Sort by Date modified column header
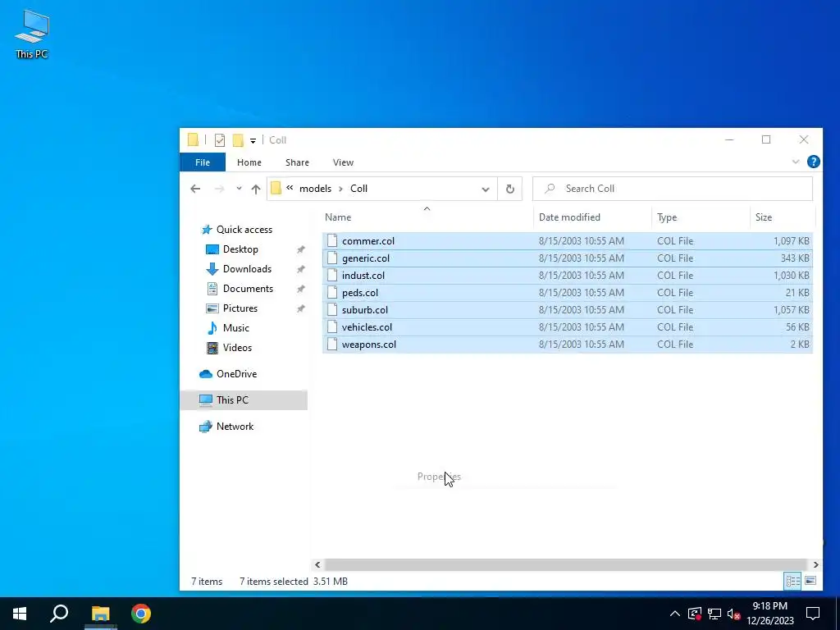840x630 pixels. tap(592, 217)
